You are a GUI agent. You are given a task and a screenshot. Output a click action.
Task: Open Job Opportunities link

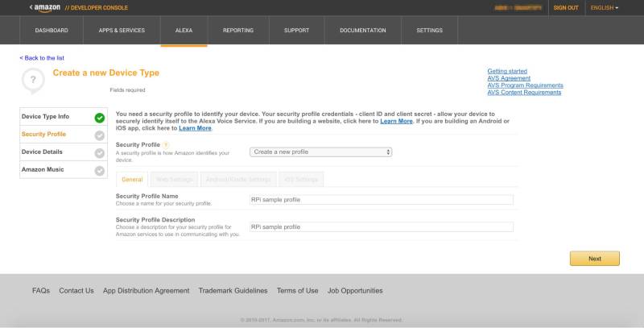pos(355,291)
